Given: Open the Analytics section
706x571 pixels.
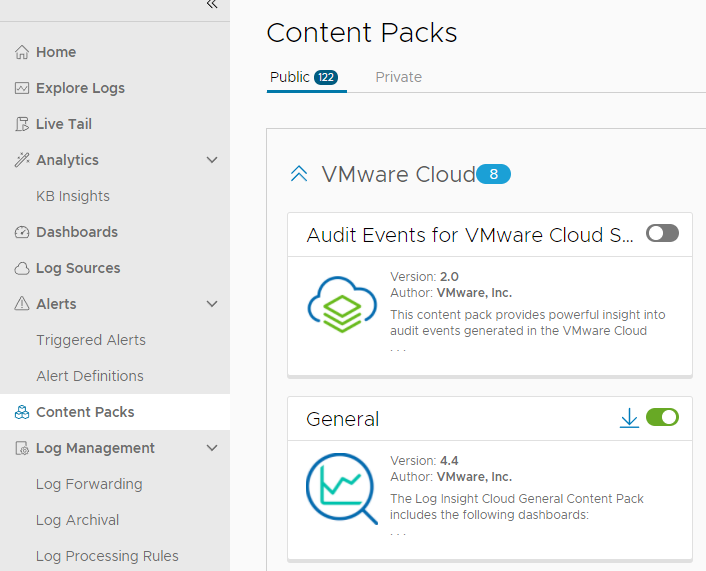Looking at the screenshot, I should click(x=67, y=160).
